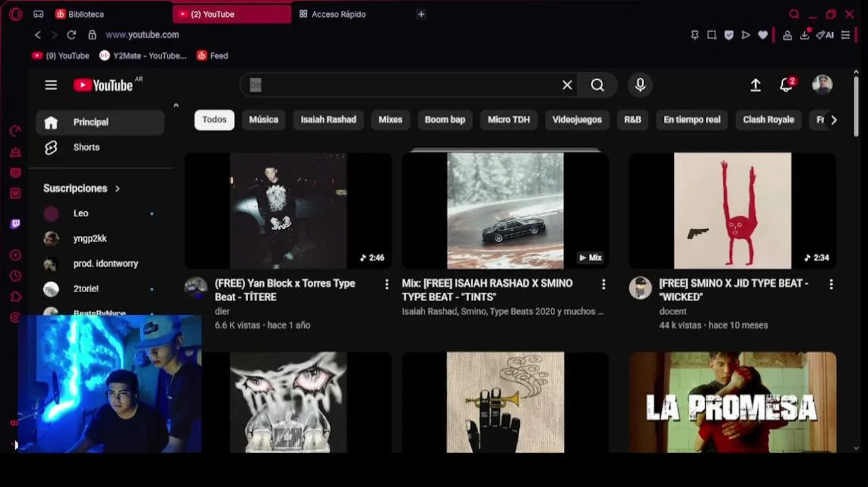The image size is (868, 487).
Task: Open the Easy Setup sliders icon
Action: point(846,35)
